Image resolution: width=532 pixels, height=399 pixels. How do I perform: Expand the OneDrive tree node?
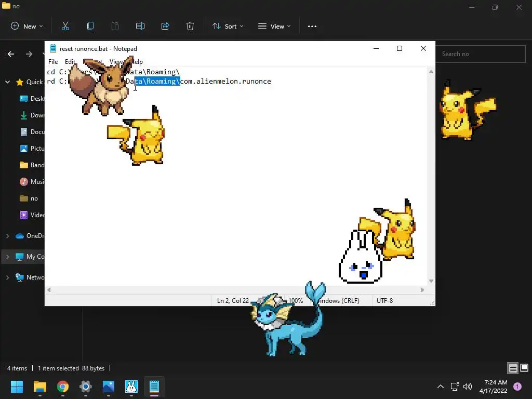(x=7, y=236)
